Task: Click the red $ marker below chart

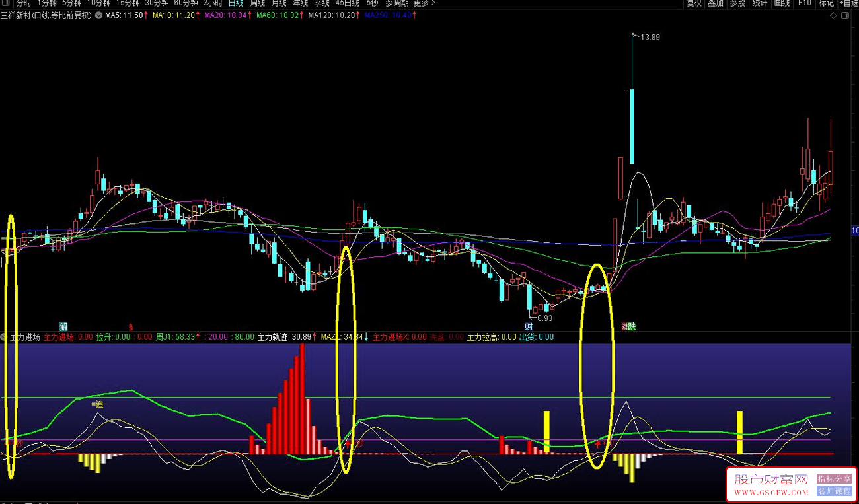Action: pos(131,326)
